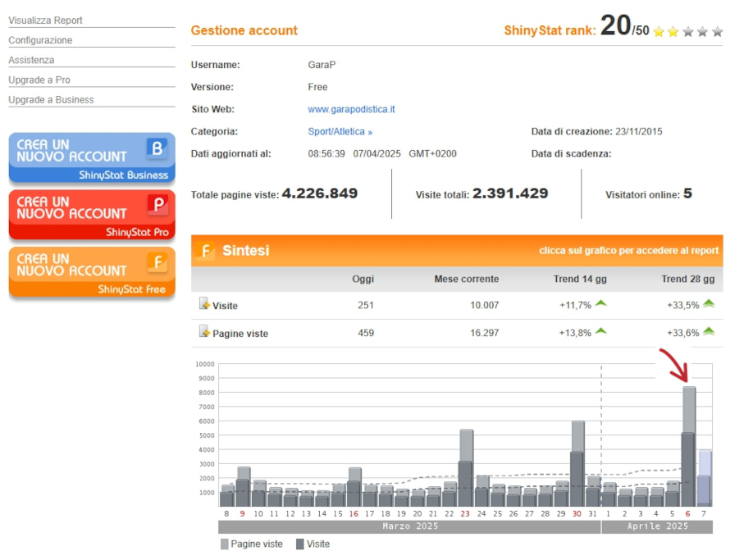Viewport: 753px width, 560px height.
Task: Click the Pagine viste legend swatch
Action: click(x=224, y=544)
